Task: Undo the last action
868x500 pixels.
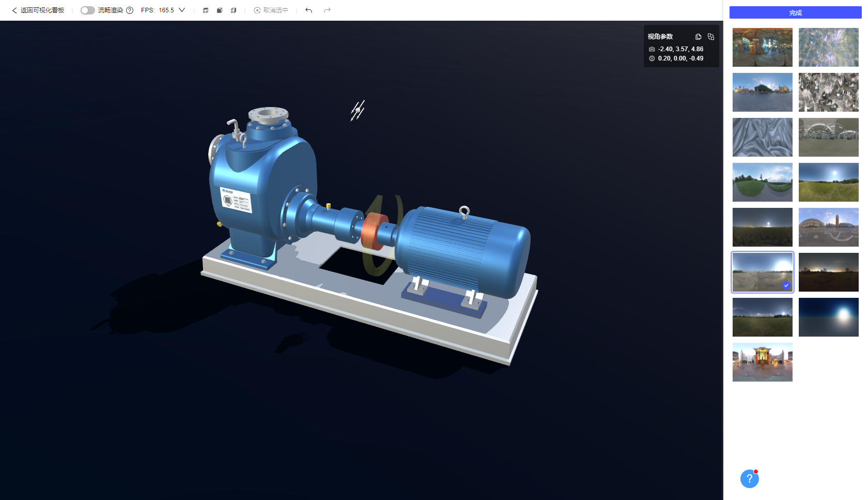Action: point(308,10)
